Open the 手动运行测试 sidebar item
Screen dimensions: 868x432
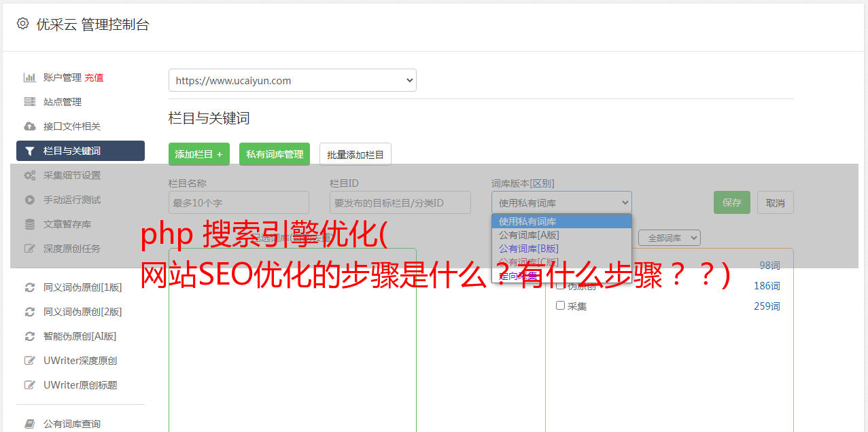click(x=80, y=200)
